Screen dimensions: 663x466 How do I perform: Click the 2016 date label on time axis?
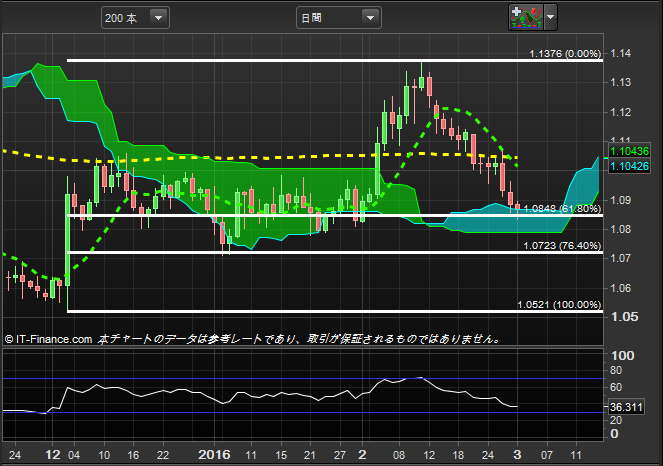tap(214, 455)
